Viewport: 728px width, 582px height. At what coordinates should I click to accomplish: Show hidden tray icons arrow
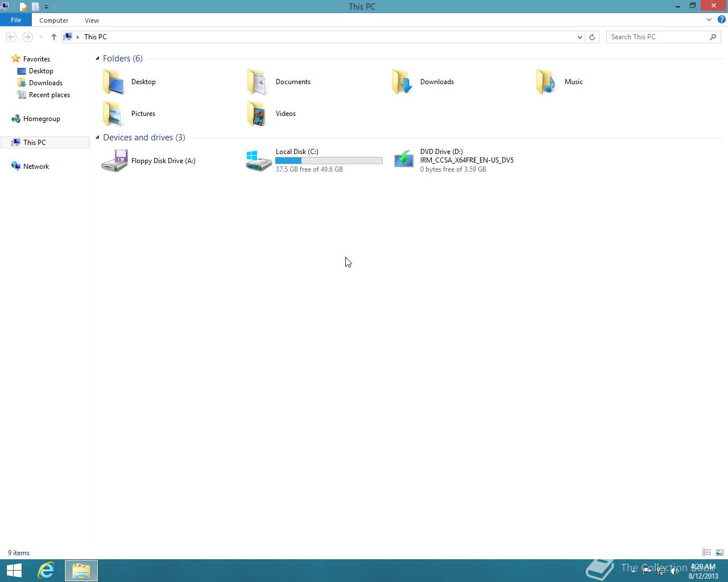pos(633,572)
